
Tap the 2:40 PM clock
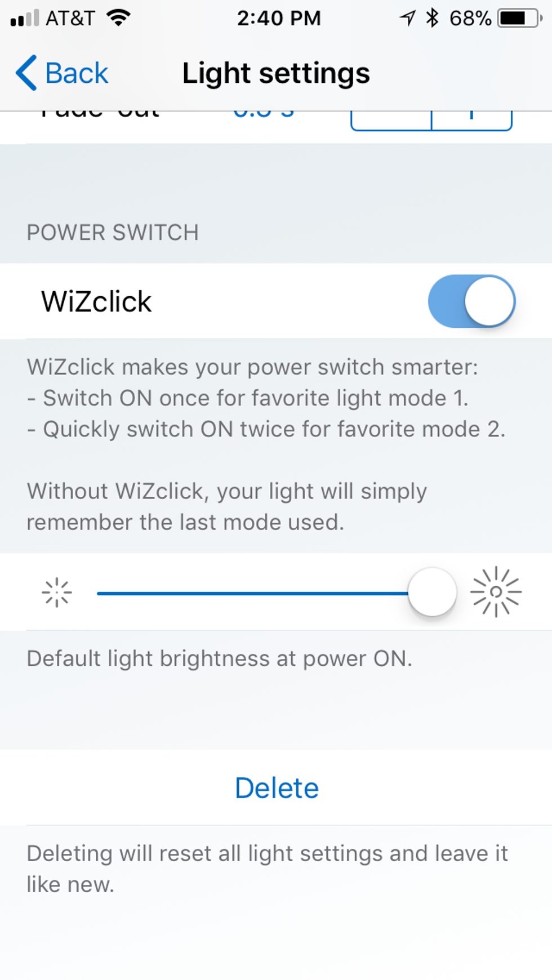[279, 19]
